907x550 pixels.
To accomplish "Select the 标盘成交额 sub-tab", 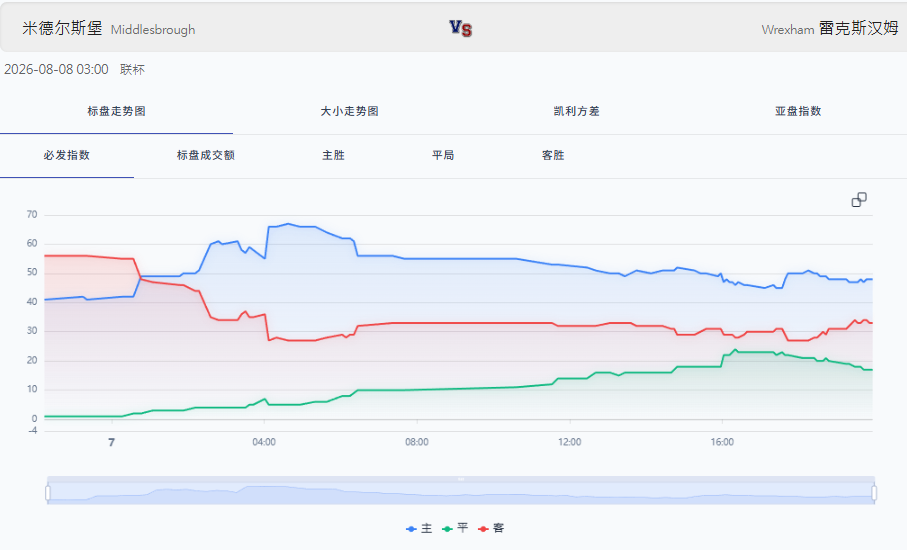I will click(206, 155).
